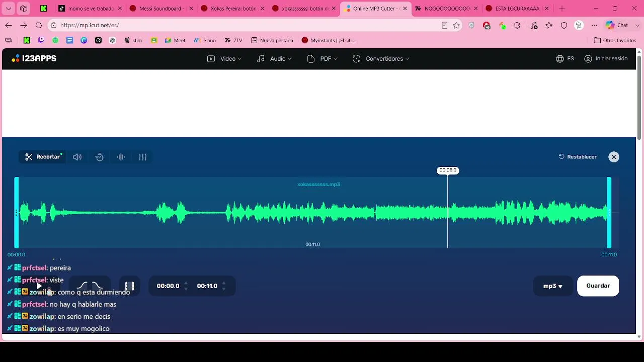Increase the end time with up arrow
Viewport: 644px width, 362px height.
point(224,283)
